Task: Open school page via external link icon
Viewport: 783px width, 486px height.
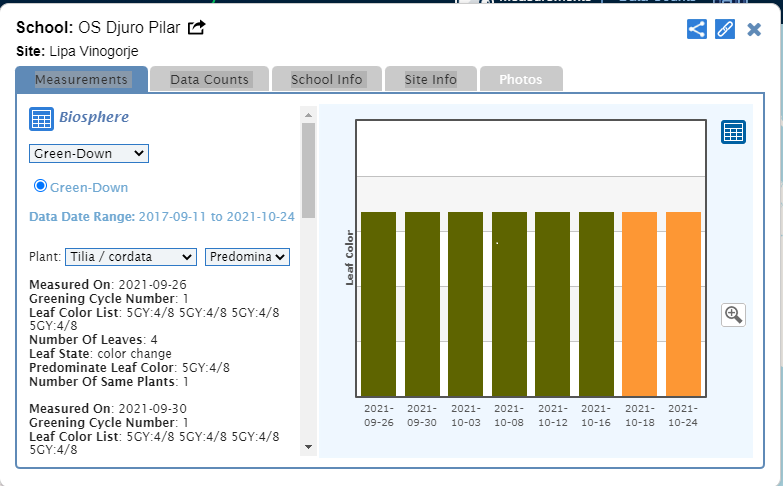Action: pyautogui.click(x=197, y=28)
